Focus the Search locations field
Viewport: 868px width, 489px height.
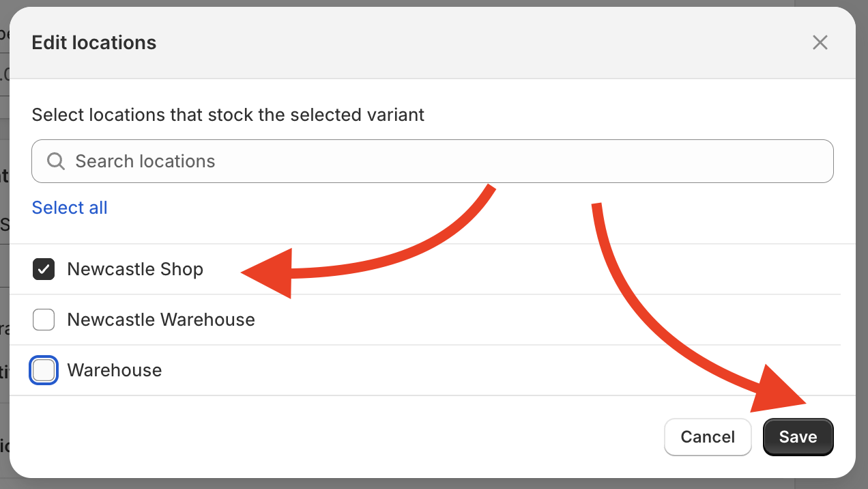[x=433, y=161]
